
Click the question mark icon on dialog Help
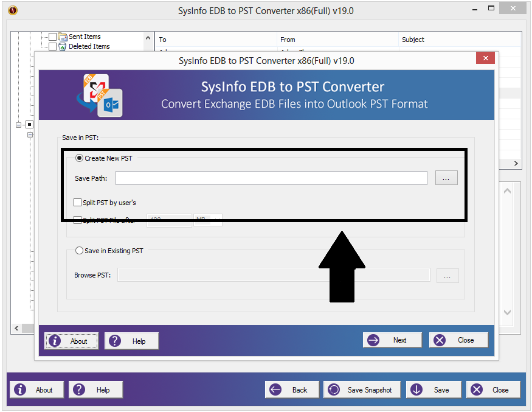tap(115, 341)
